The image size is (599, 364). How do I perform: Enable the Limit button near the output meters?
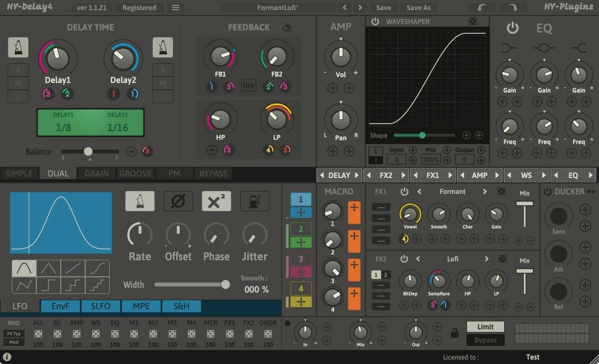485,326
